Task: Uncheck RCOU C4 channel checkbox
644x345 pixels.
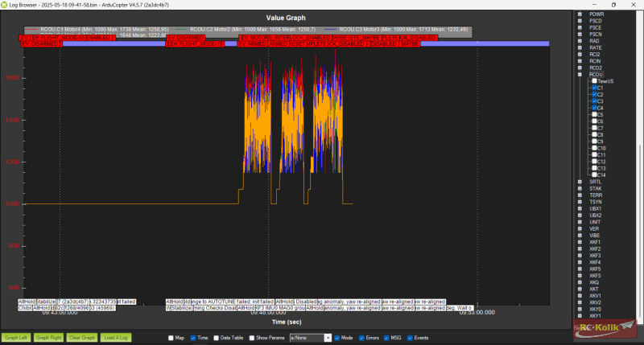Action: pos(594,108)
